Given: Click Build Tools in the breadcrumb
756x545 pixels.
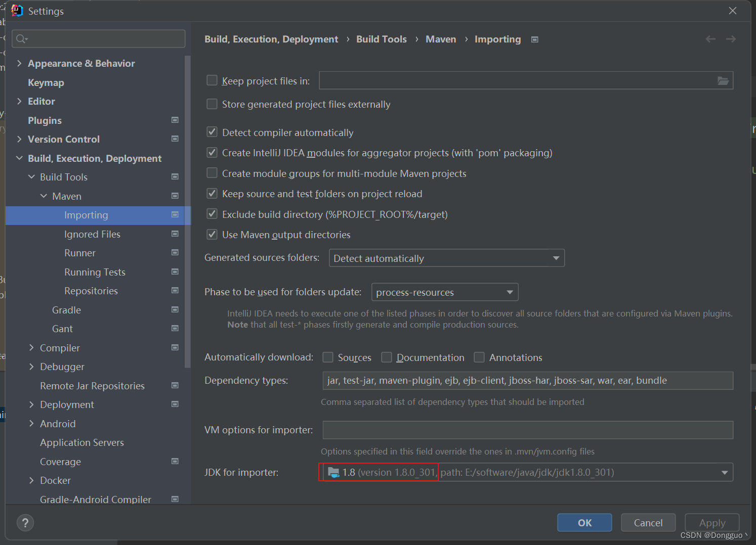Looking at the screenshot, I should [382, 39].
